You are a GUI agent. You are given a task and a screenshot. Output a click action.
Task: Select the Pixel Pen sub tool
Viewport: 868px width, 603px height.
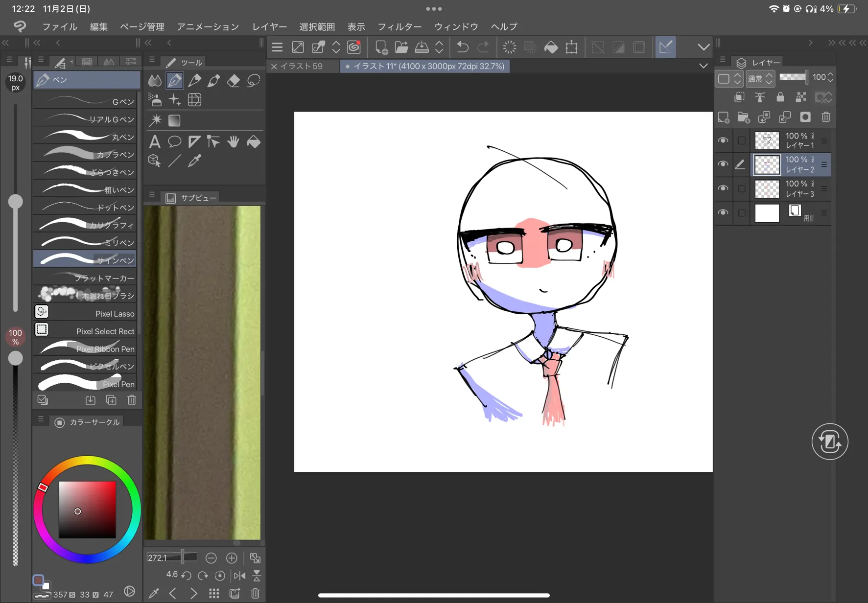tap(85, 384)
